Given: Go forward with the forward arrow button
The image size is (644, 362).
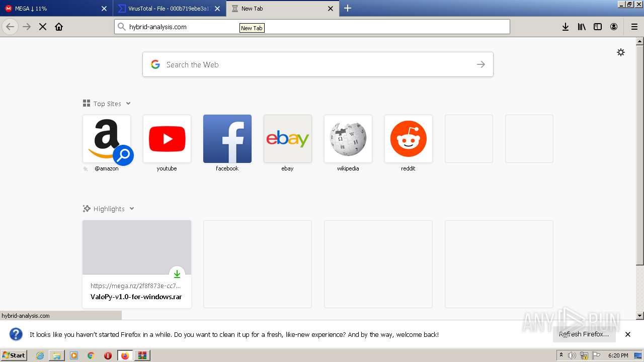Looking at the screenshot, I should point(27,27).
